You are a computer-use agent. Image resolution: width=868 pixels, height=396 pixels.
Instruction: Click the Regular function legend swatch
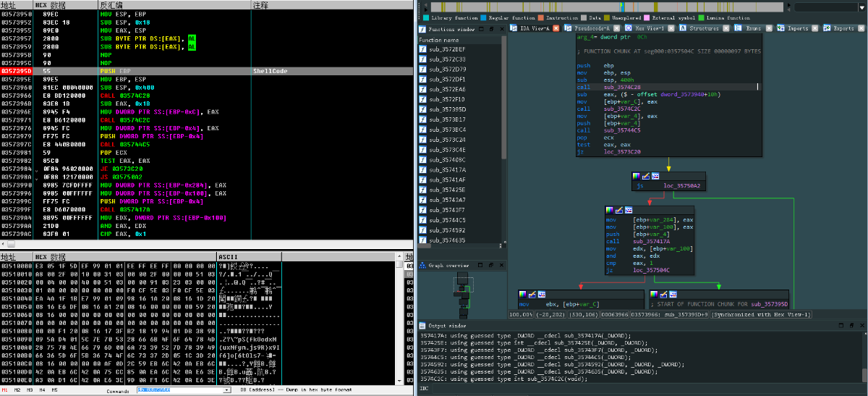click(484, 17)
